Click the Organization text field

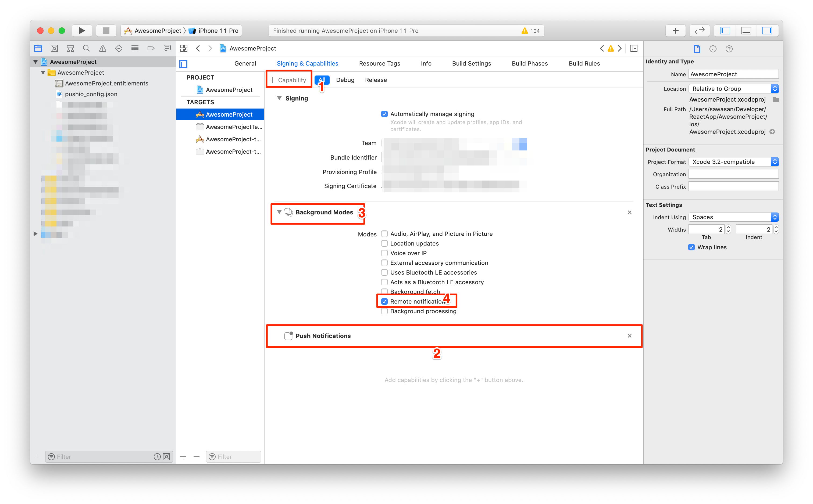coord(733,174)
